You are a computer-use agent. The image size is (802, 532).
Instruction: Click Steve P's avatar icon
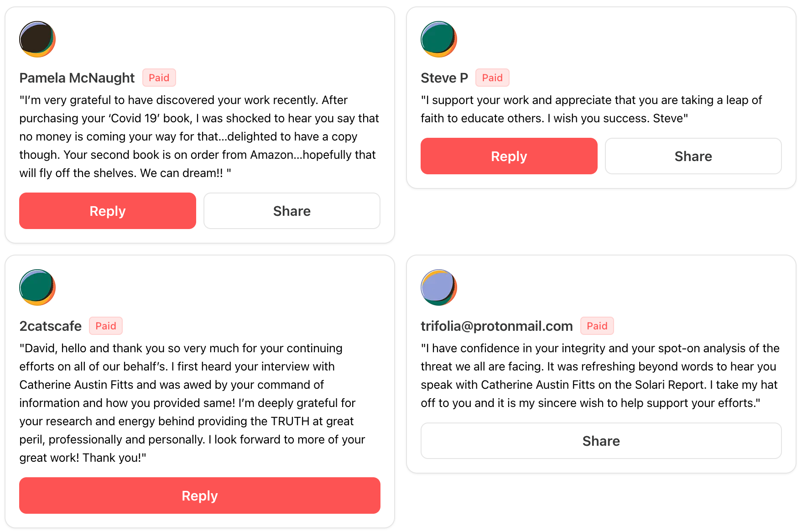438,39
